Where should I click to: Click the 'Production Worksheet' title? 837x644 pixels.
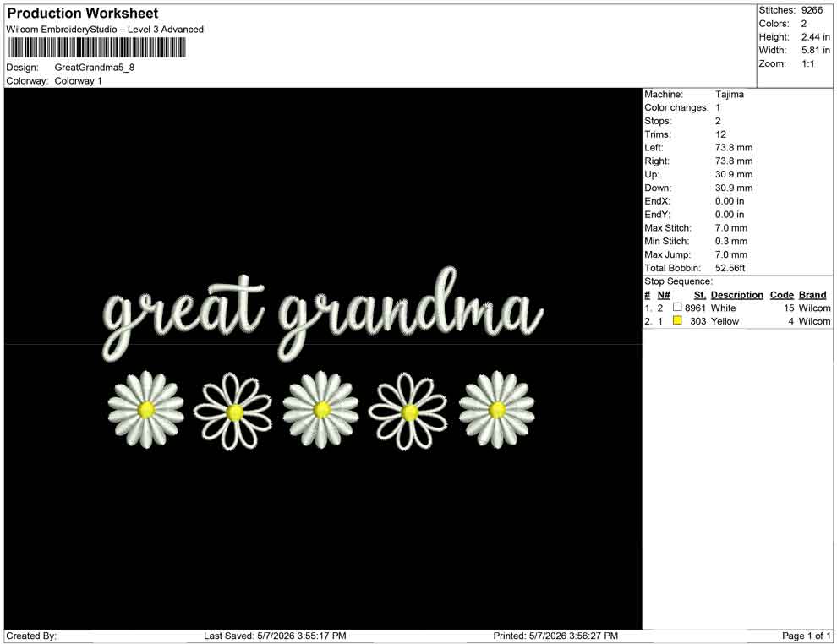click(x=82, y=14)
